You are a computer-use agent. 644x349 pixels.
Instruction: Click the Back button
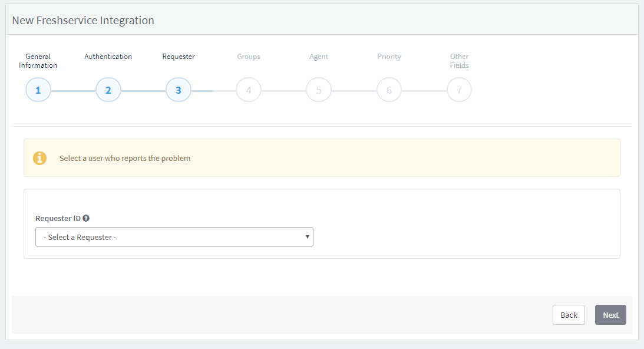click(569, 315)
